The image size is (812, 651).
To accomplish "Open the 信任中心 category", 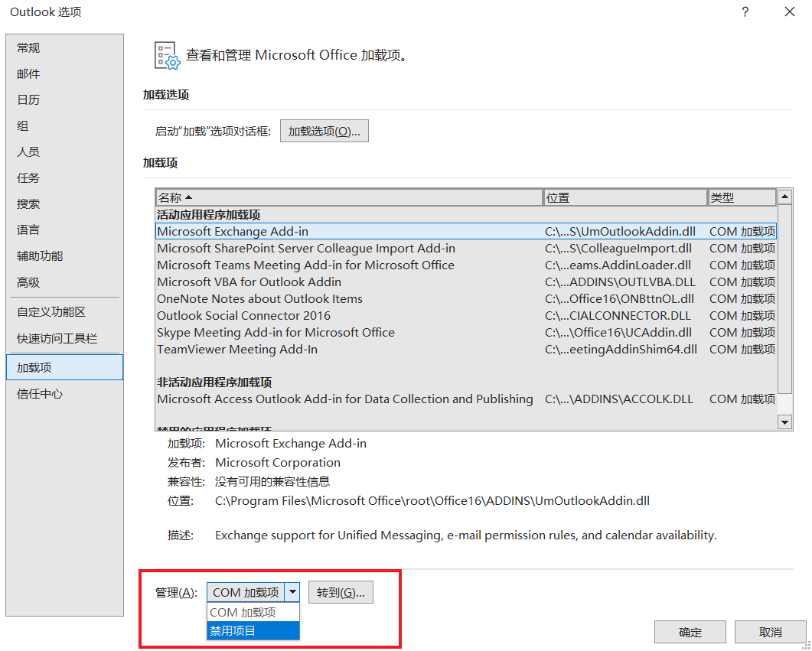I will point(40,394).
